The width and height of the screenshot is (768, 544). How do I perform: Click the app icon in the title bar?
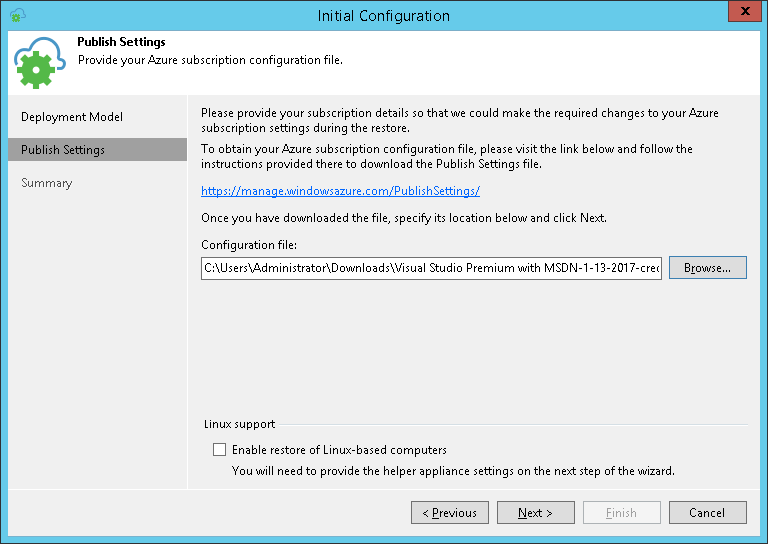click(x=17, y=15)
